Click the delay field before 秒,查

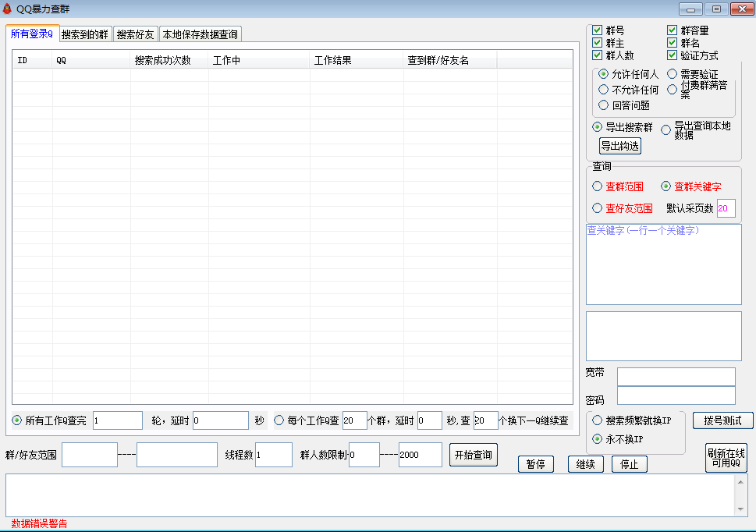tap(430, 420)
